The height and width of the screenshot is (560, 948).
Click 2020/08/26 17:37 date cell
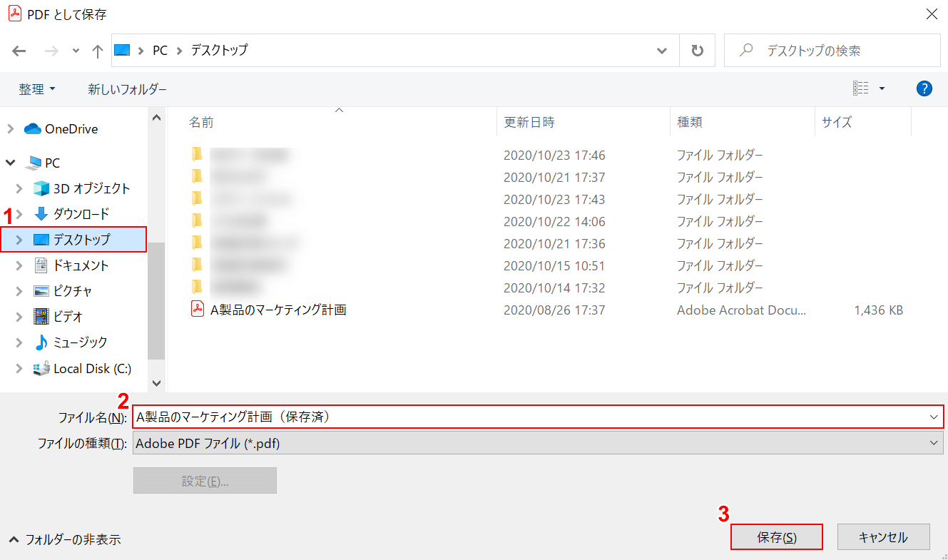tap(554, 310)
